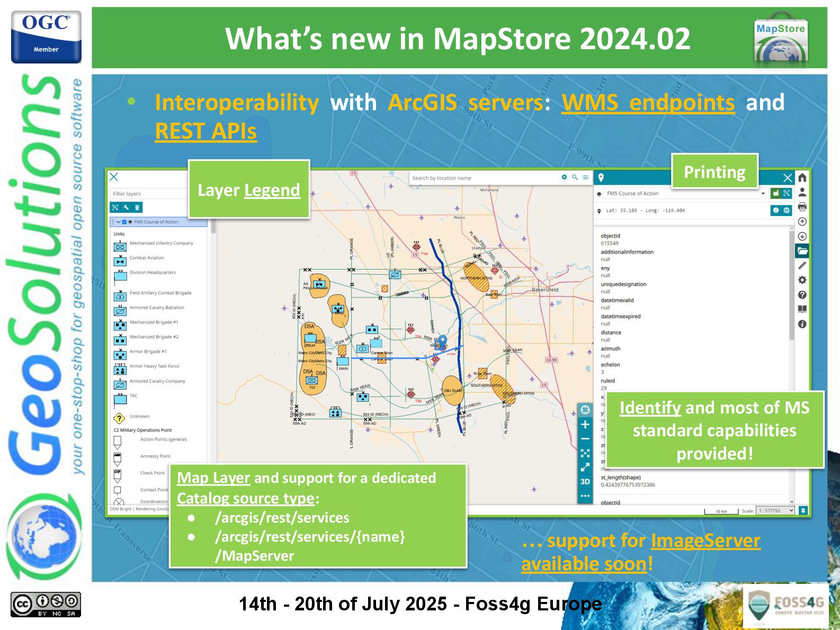840x630 pixels.
Task: Open the tutorial book icon
Action: 802,309
